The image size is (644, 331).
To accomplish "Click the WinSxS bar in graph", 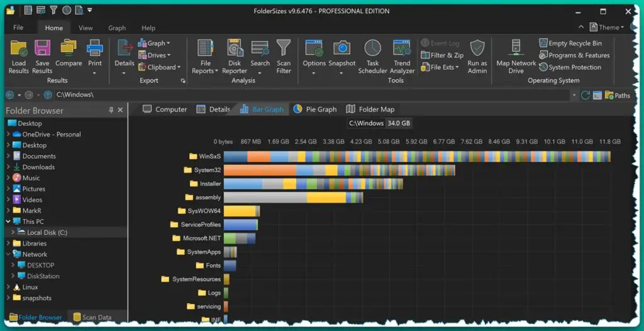I will pyautogui.click(x=416, y=157).
